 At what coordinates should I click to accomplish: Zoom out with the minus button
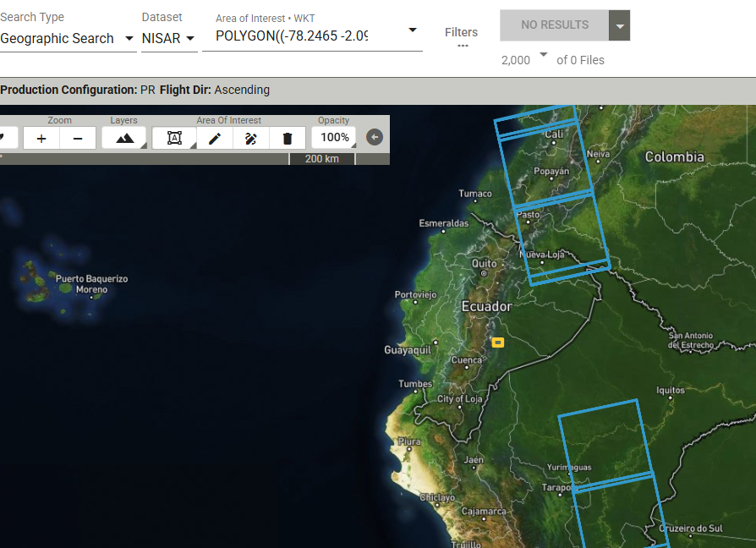pyautogui.click(x=78, y=139)
